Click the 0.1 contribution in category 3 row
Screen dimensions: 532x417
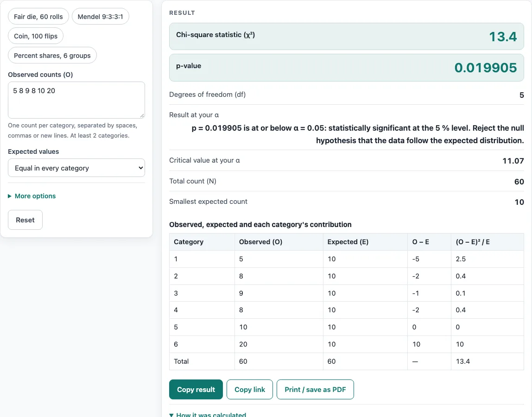coord(461,293)
